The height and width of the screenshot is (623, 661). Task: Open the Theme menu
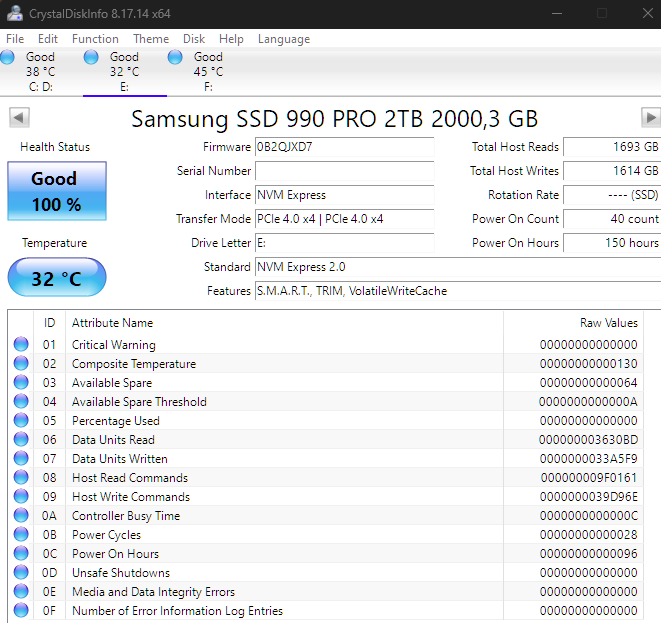tap(151, 39)
